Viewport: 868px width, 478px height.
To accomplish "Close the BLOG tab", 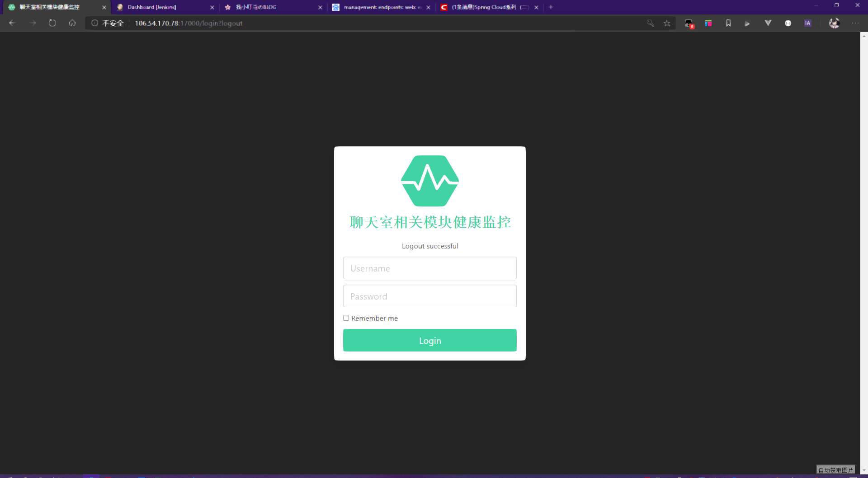I will [320, 7].
